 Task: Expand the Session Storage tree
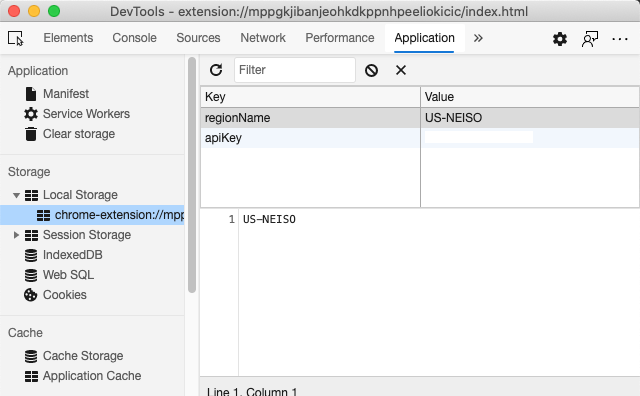(16, 235)
